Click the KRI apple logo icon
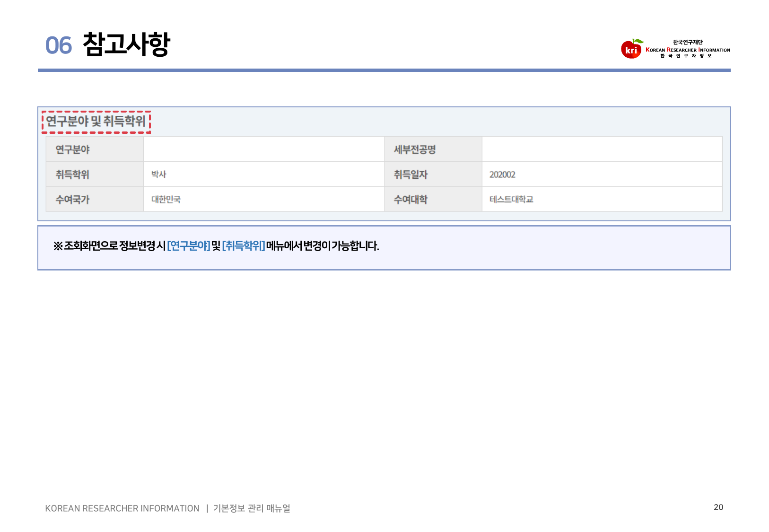Screen dimensions: 769x532 631,49
